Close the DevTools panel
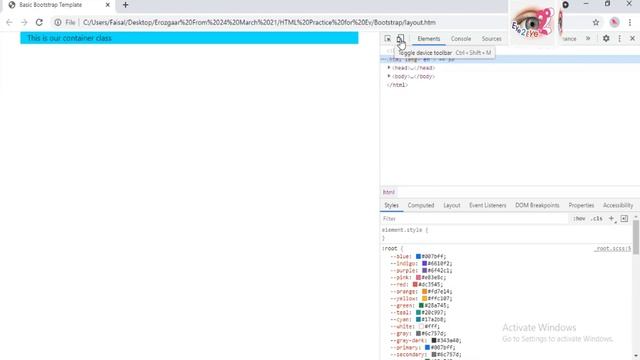 coord(632,38)
